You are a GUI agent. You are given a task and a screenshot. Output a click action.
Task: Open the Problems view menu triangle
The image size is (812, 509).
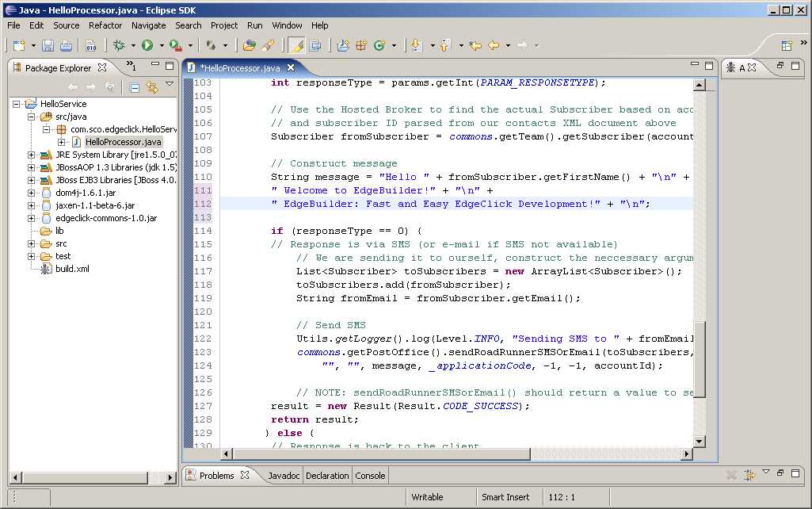point(766,473)
